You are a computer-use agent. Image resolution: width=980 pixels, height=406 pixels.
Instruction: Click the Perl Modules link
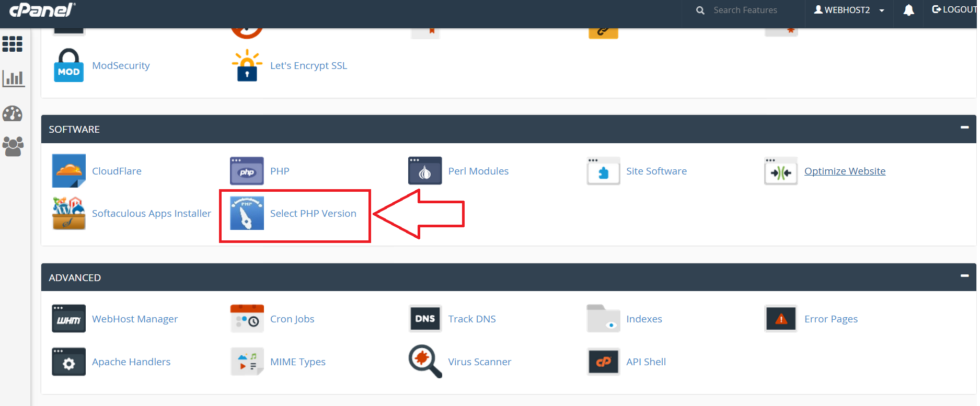[x=478, y=171]
